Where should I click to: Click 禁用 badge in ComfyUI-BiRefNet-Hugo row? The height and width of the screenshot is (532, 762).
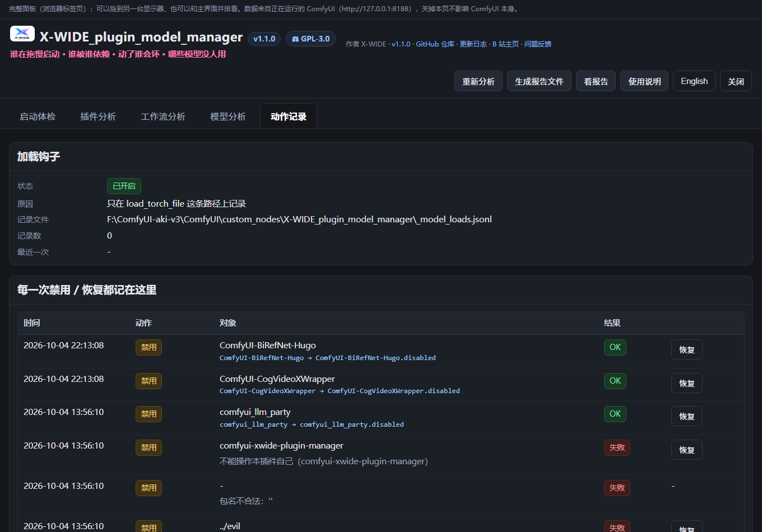148,347
